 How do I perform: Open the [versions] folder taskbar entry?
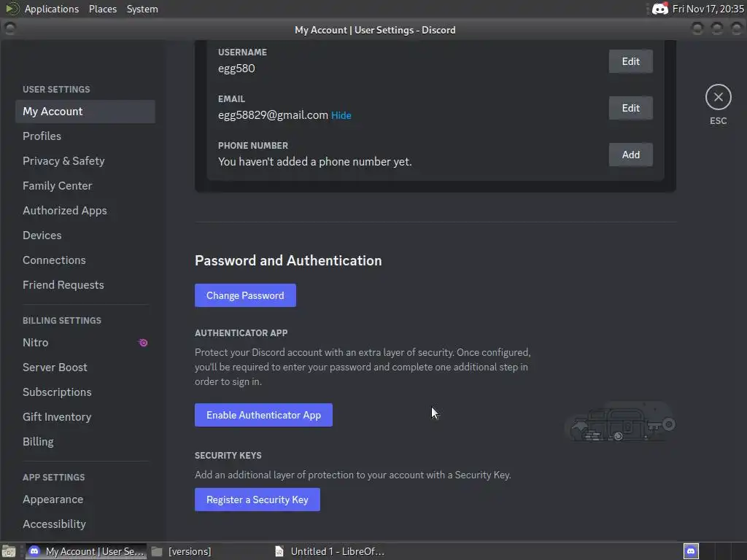182,551
